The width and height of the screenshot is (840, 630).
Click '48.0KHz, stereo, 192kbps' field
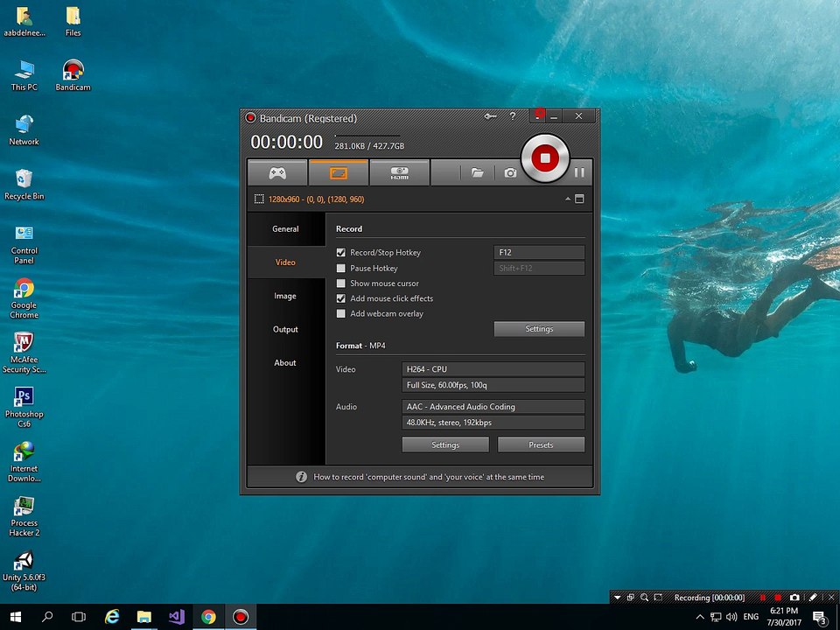[x=493, y=422]
